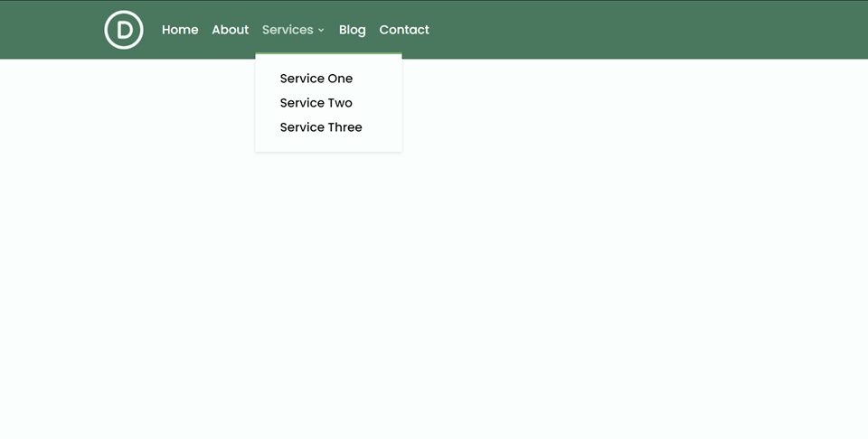
Task: Select Service One from dropdown
Action: point(316,79)
